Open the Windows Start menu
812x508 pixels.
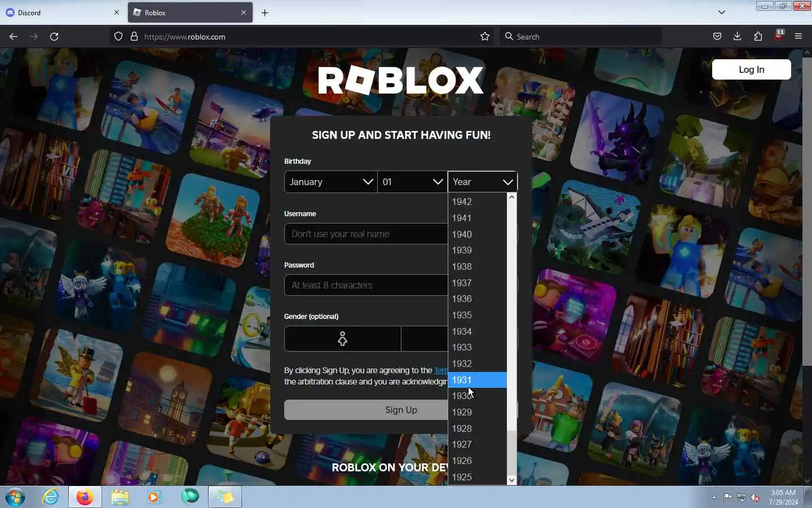tap(15, 497)
